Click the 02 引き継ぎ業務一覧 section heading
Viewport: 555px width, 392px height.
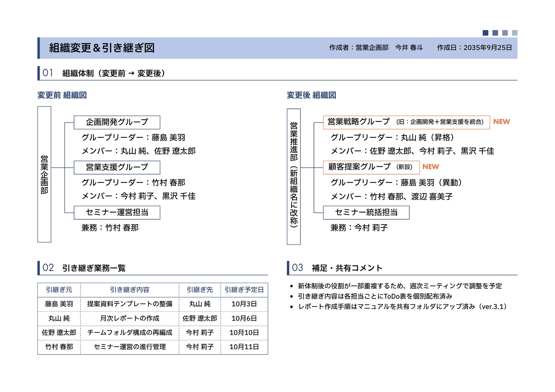pos(84,268)
